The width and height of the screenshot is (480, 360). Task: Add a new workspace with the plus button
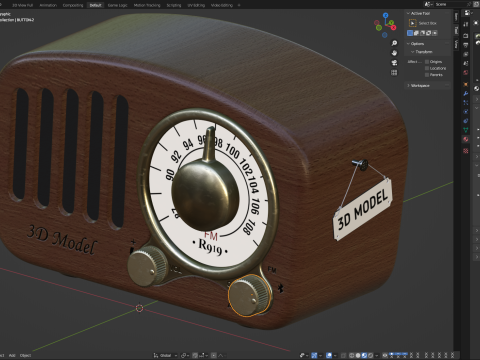[x=239, y=5]
